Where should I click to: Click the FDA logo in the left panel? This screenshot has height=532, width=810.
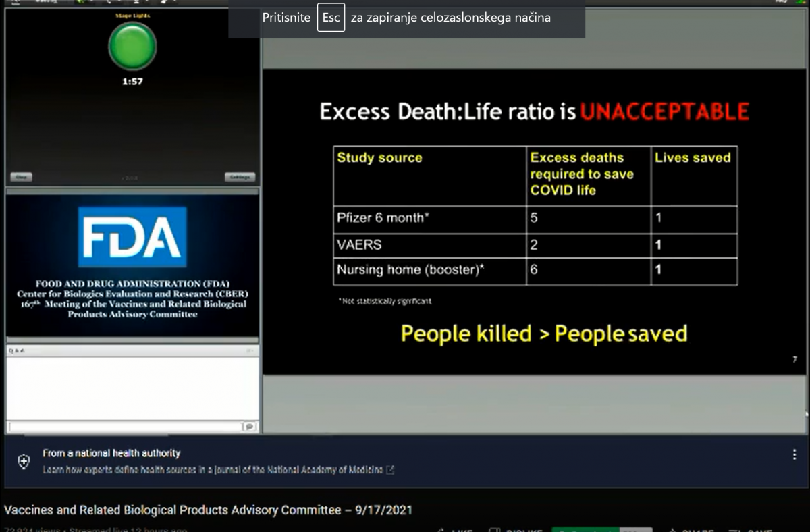[x=132, y=237]
